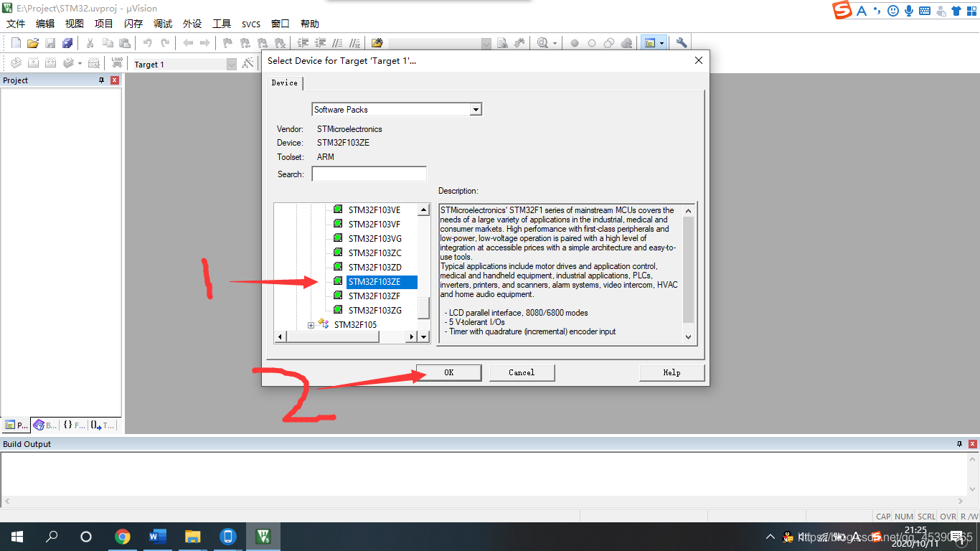Click the Undo arrow icon
980x551 pixels.
point(148,43)
